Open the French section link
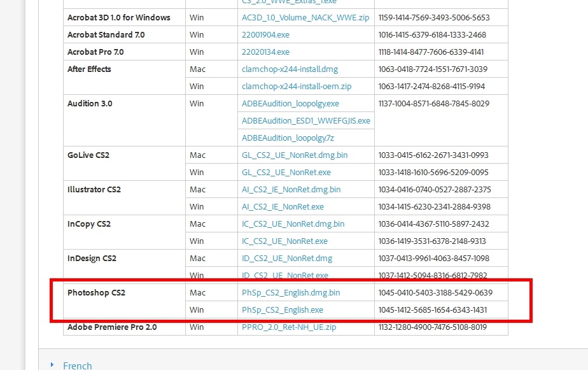 77,366
